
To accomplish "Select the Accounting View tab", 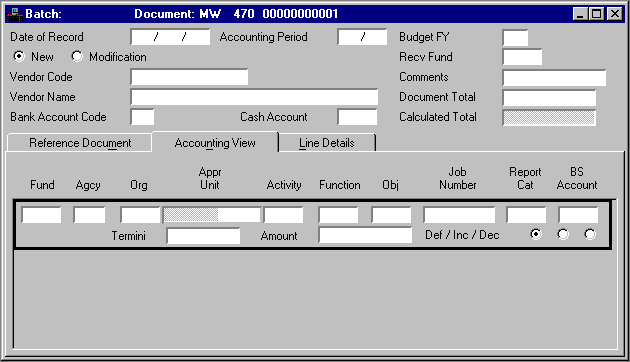I will pos(215,142).
